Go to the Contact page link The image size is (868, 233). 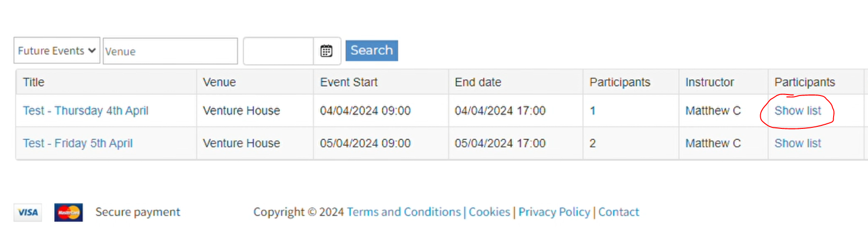(618, 212)
